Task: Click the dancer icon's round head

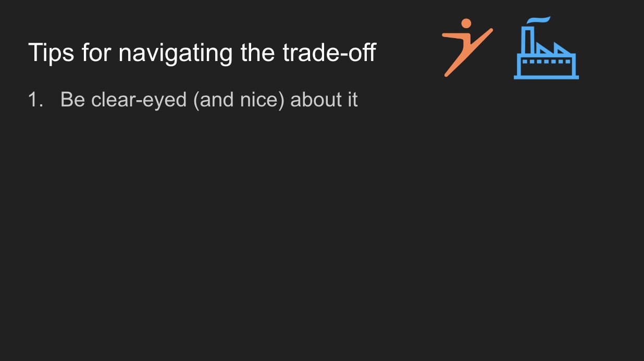Action: pos(466,23)
